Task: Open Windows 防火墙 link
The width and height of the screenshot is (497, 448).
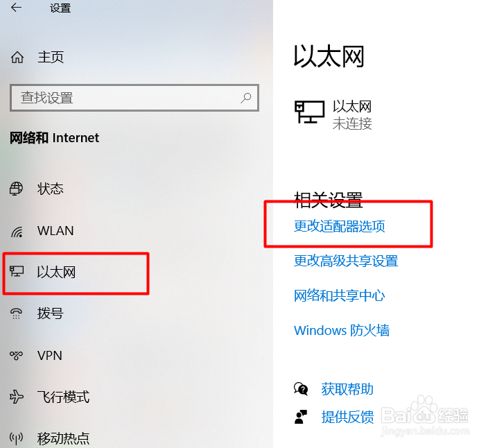Action: [x=342, y=330]
